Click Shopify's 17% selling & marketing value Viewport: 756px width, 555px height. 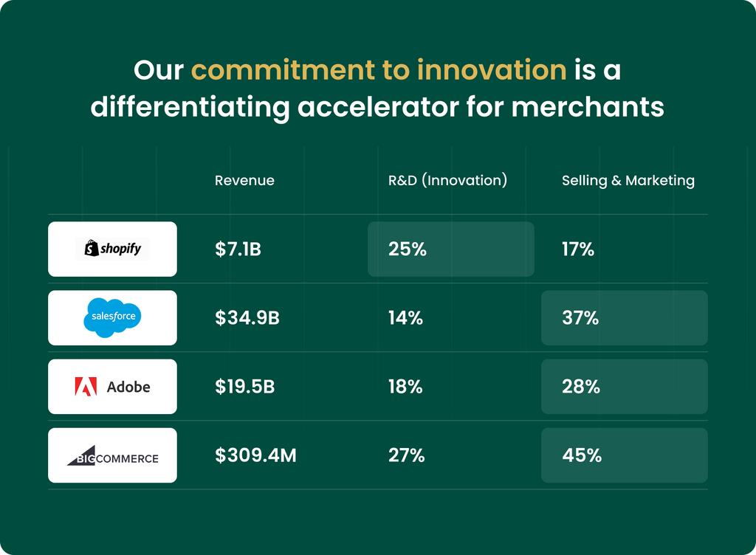578,249
